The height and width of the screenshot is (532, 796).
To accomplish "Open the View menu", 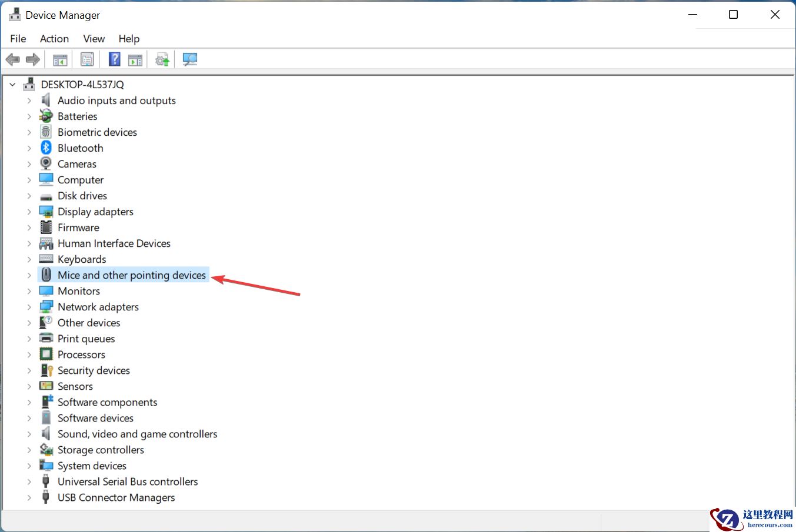I will (94, 39).
